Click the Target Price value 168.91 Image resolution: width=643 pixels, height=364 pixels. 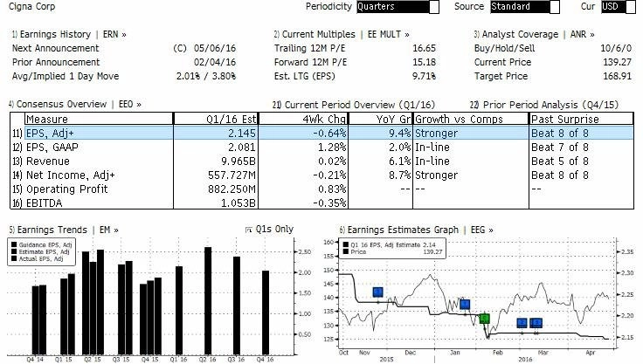[x=617, y=76]
